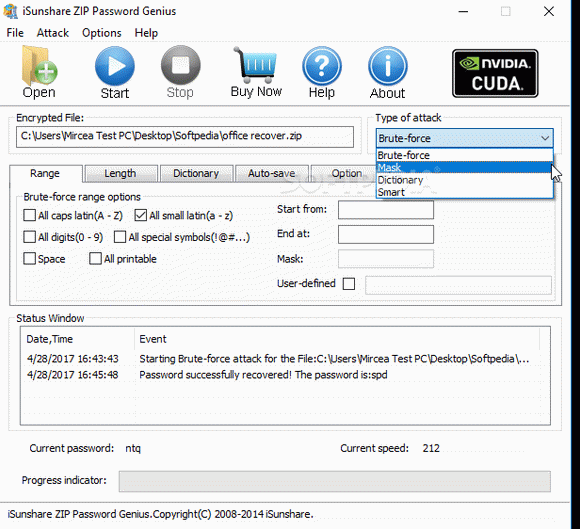Click the User-defined text field
The image size is (580, 529).
click(458, 285)
